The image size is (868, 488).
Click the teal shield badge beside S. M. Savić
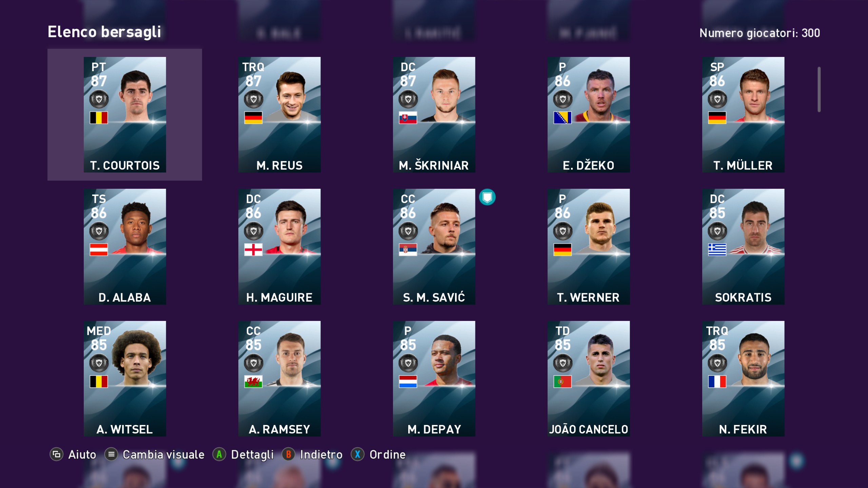click(487, 197)
